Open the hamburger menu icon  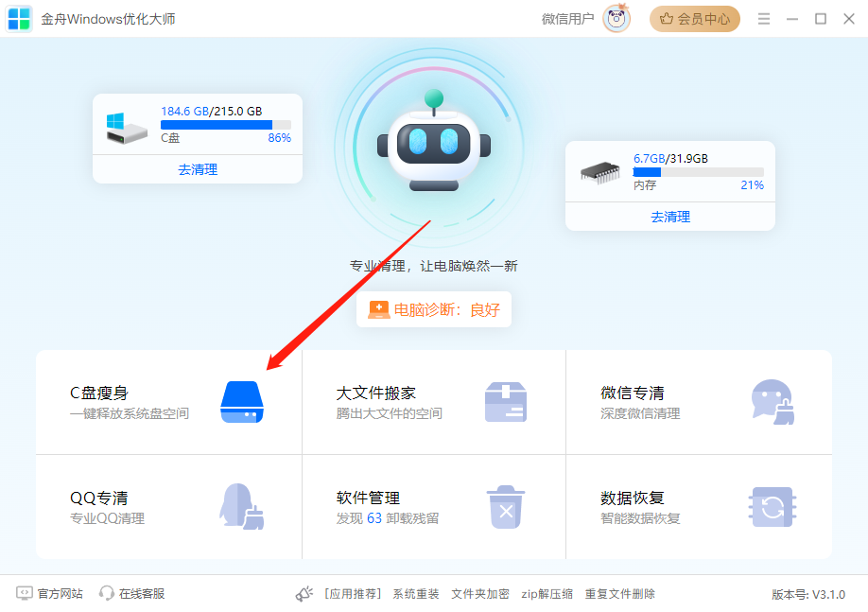pos(764,19)
